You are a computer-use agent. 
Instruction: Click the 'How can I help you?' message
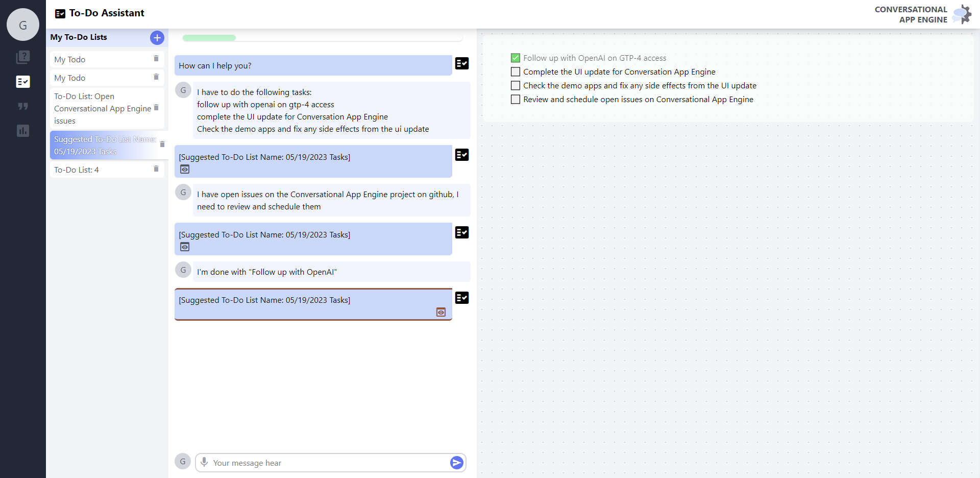(313, 65)
